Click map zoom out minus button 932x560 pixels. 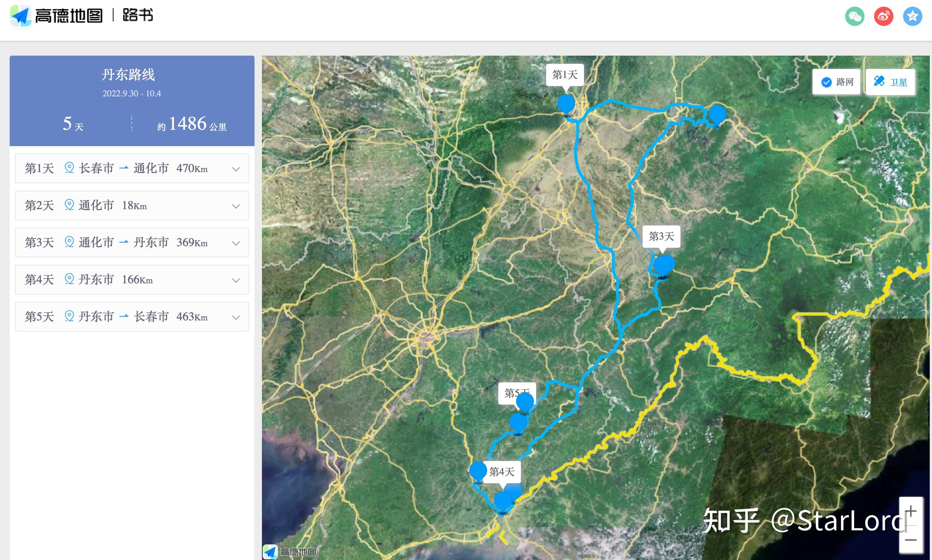tap(911, 540)
